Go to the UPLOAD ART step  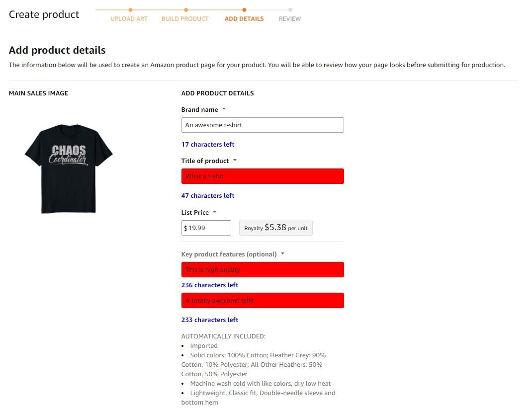[129, 19]
